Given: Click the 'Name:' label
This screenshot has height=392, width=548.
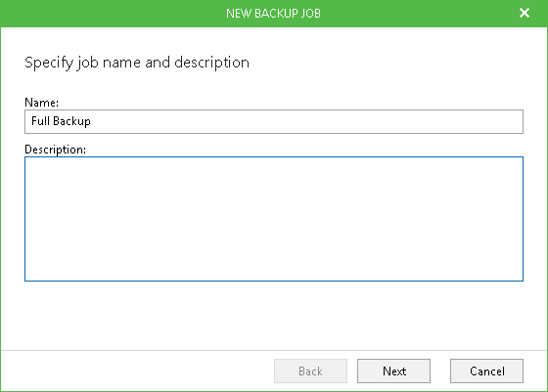Looking at the screenshot, I should point(41,103).
